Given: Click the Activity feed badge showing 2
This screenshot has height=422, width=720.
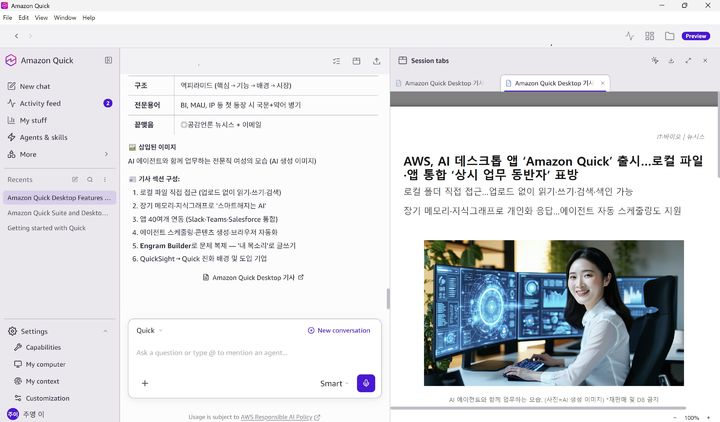Looking at the screenshot, I should click(x=107, y=103).
